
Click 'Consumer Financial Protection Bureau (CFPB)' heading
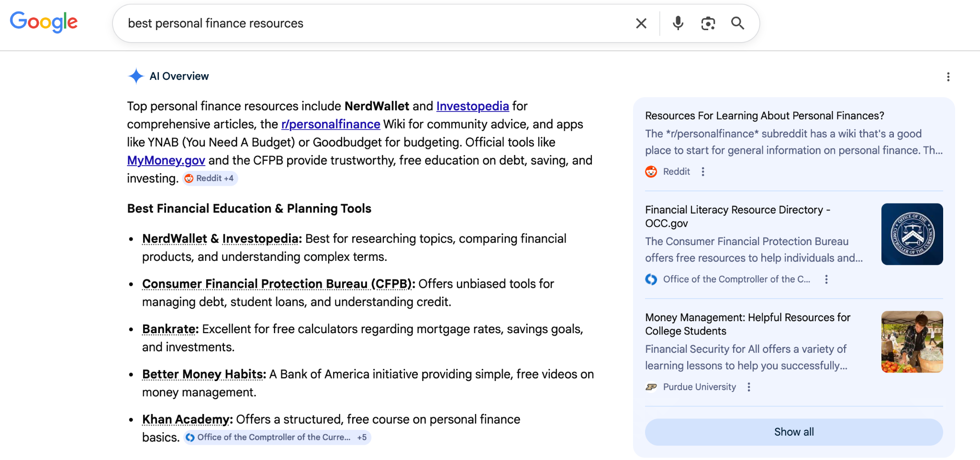click(278, 284)
